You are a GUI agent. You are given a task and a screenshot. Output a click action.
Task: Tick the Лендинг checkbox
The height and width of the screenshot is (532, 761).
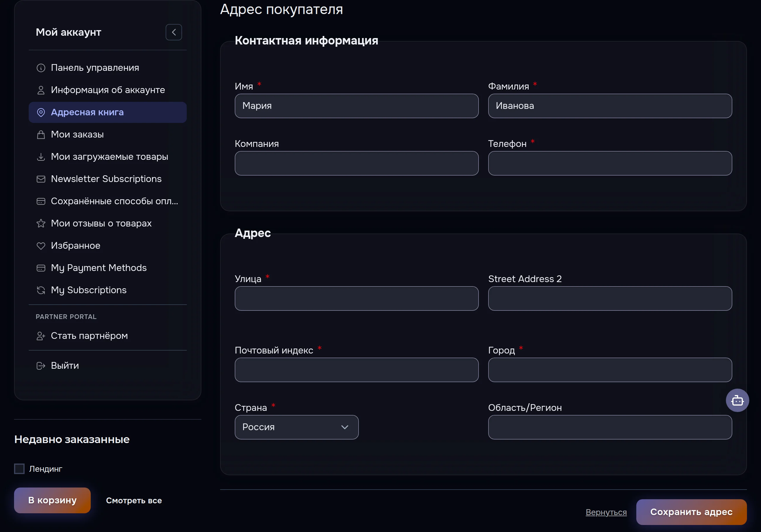pyautogui.click(x=19, y=469)
